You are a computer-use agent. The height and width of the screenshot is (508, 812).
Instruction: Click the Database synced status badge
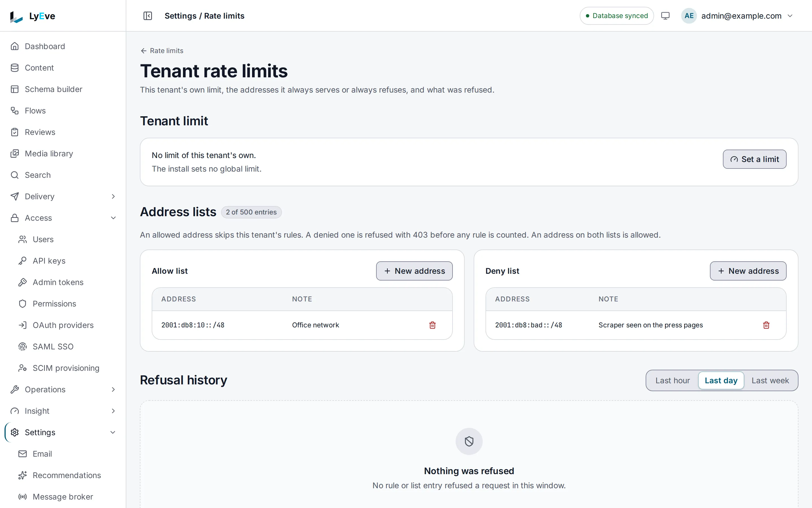click(616, 16)
